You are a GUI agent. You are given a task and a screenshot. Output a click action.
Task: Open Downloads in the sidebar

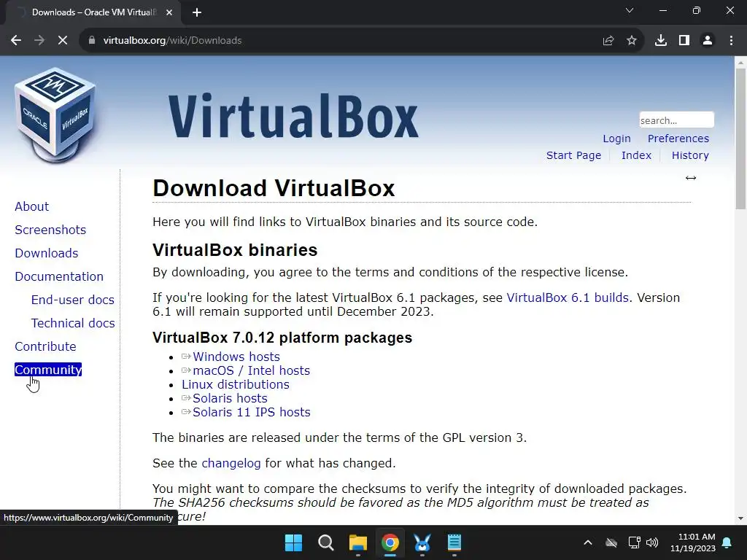pos(47,253)
